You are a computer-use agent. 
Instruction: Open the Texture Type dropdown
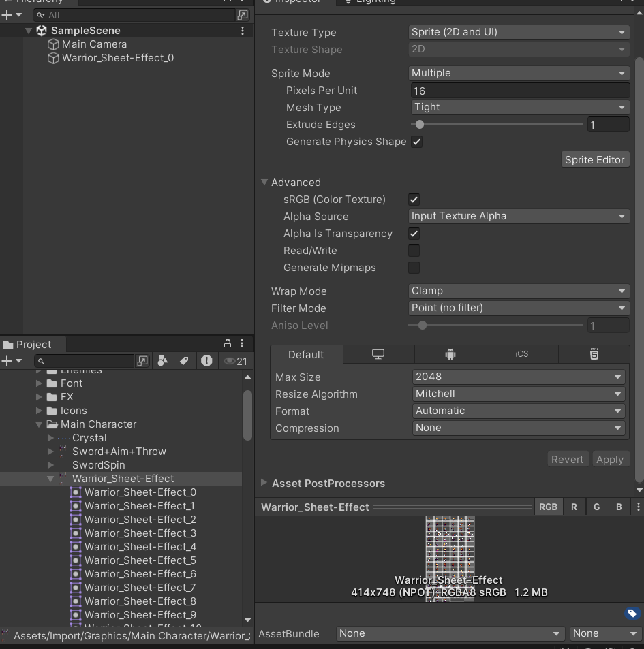tap(519, 32)
